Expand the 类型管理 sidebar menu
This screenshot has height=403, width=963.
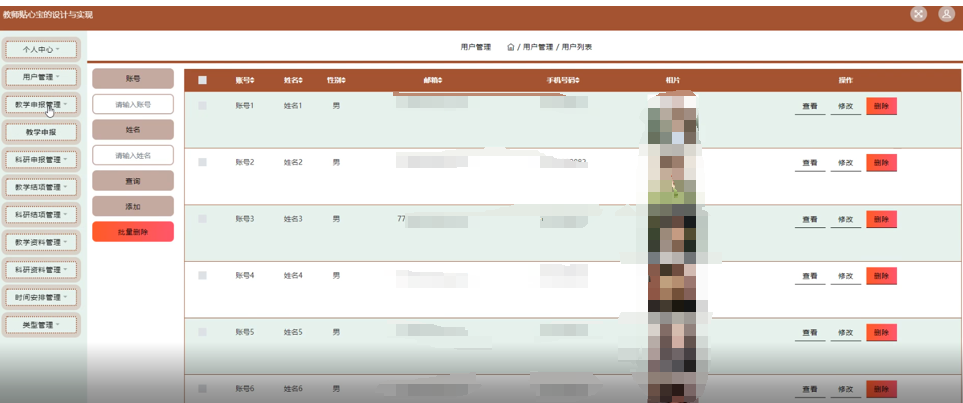(41, 324)
